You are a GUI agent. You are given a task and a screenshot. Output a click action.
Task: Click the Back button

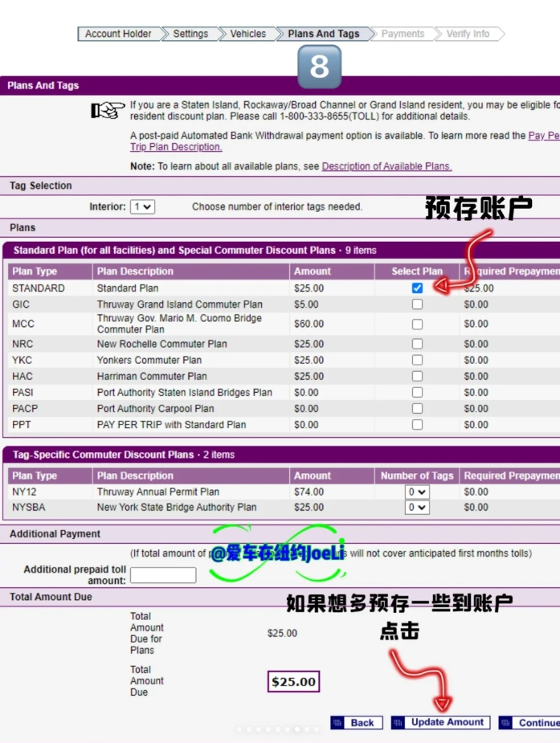click(357, 723)
